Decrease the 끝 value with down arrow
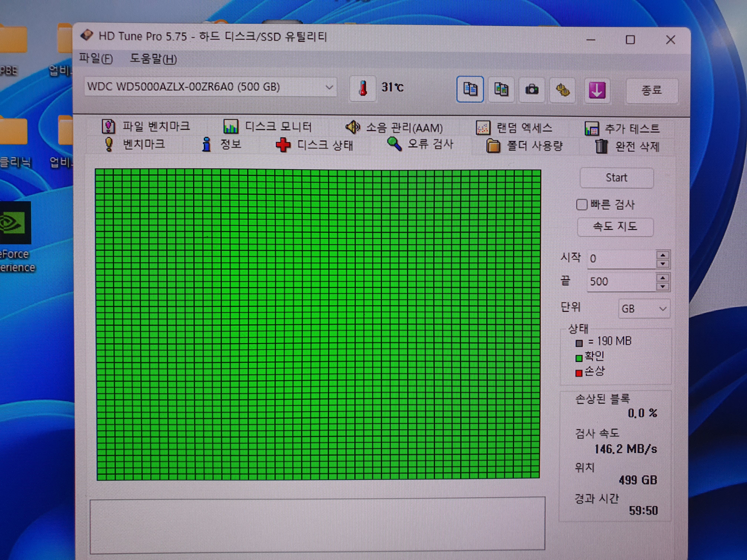The height and width of the screenshot is (560, 747). (x=663, y=287)
